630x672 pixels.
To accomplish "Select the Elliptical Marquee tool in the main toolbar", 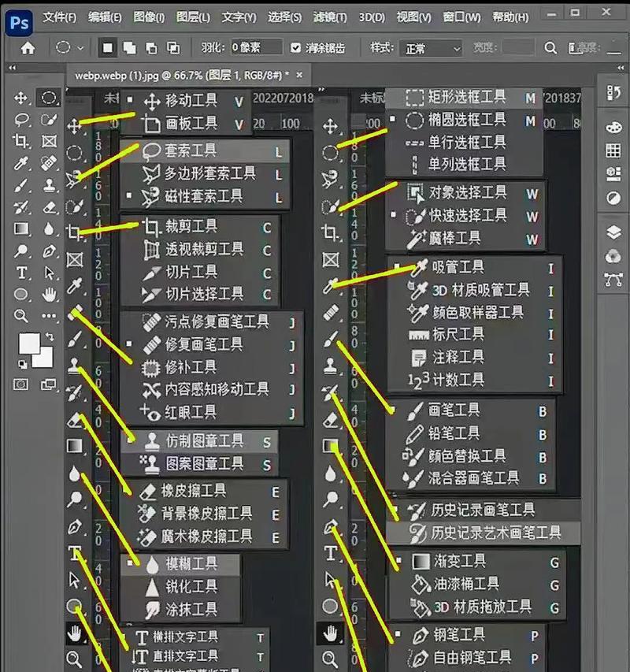I will point(48,98).
